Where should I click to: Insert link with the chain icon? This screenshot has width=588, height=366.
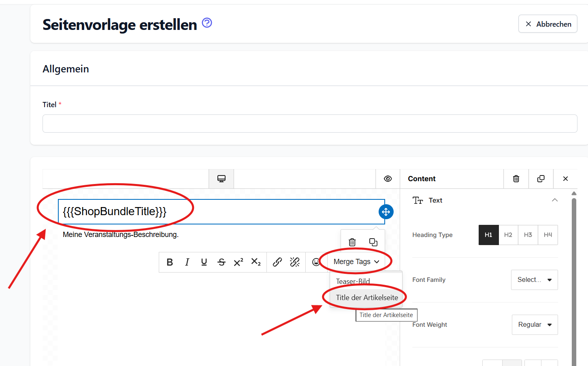click(277, 262)
